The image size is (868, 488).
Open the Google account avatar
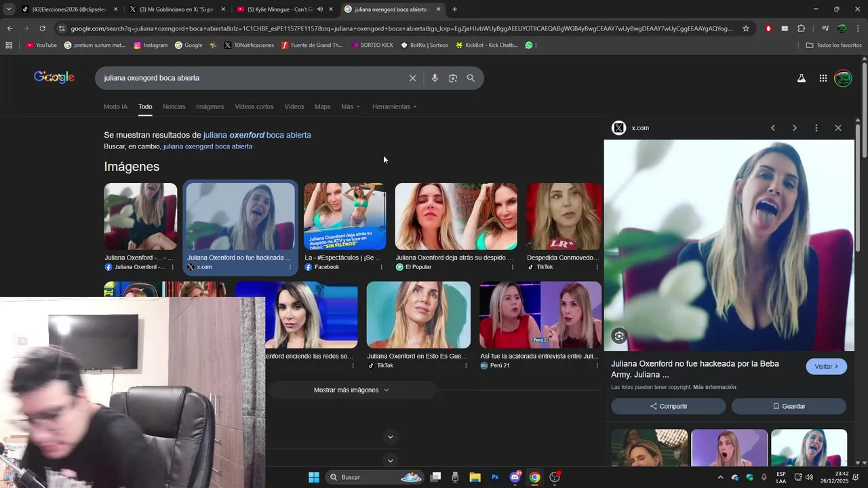click(843, 78)
